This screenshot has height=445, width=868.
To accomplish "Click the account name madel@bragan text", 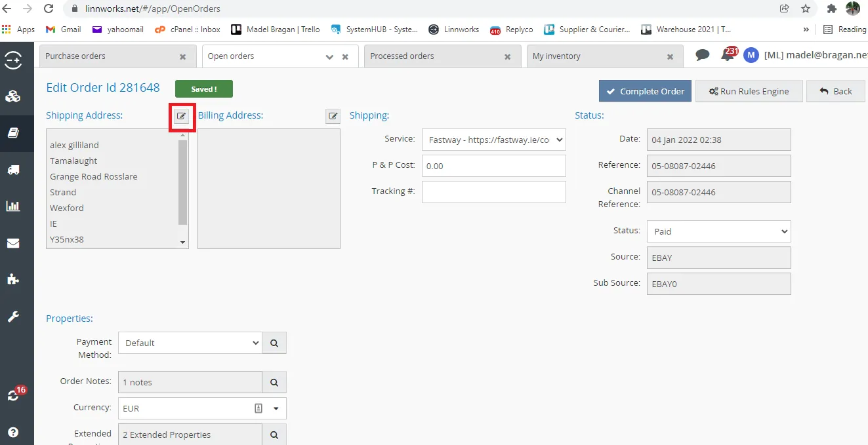I will point(816,56).
